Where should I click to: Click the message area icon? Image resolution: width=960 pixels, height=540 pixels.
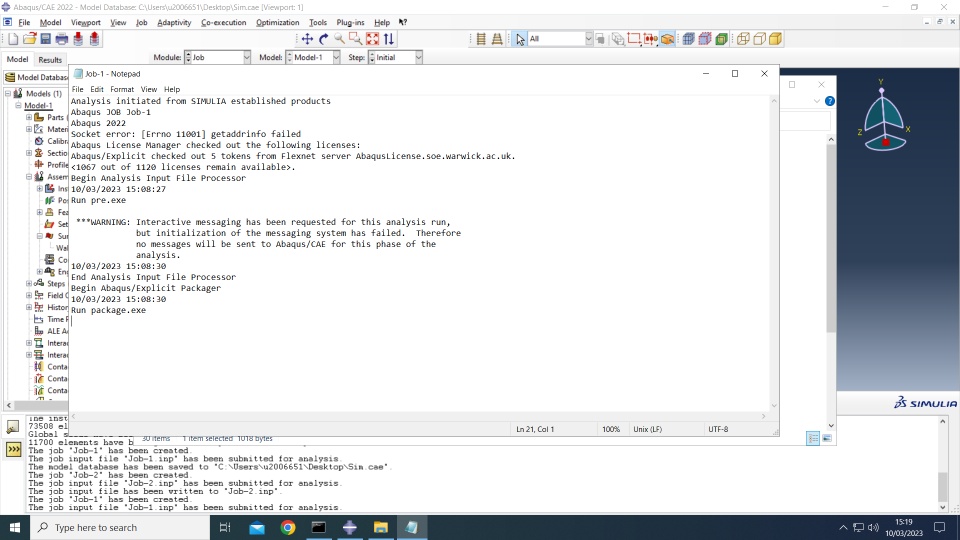point(13,427)
